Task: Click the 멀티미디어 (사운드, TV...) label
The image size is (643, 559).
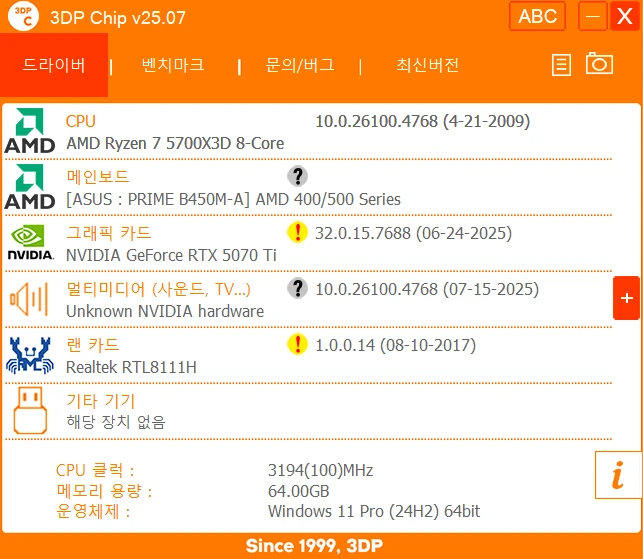Action: tap(159, 289)
